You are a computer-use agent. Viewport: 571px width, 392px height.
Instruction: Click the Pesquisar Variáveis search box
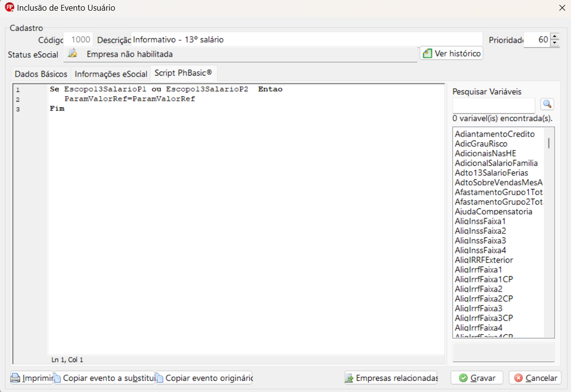click(x=493, y=105)
